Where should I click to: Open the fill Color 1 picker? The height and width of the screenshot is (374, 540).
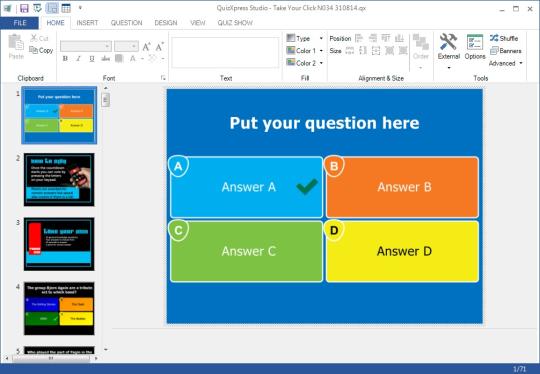(305, 51)
